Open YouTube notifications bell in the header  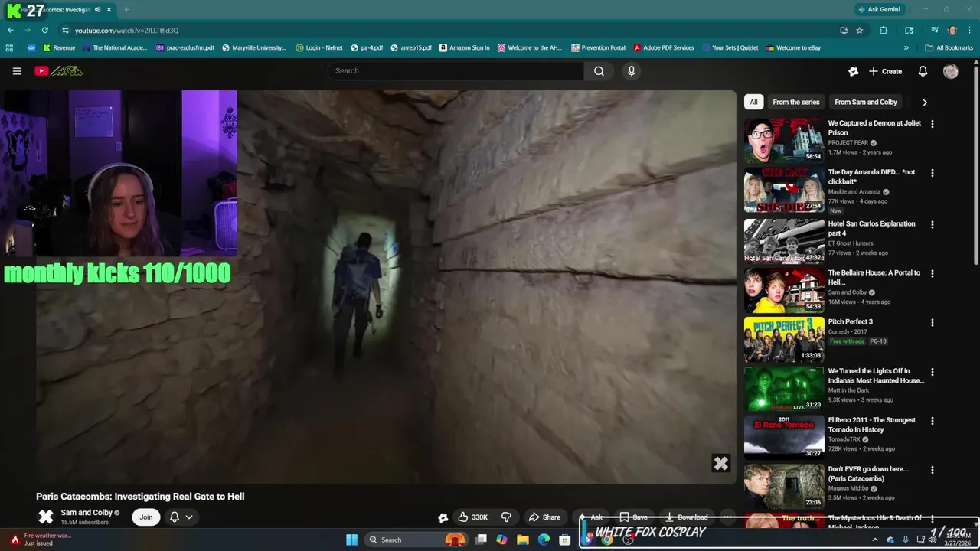pyautogui.click(x=923, y=71)
